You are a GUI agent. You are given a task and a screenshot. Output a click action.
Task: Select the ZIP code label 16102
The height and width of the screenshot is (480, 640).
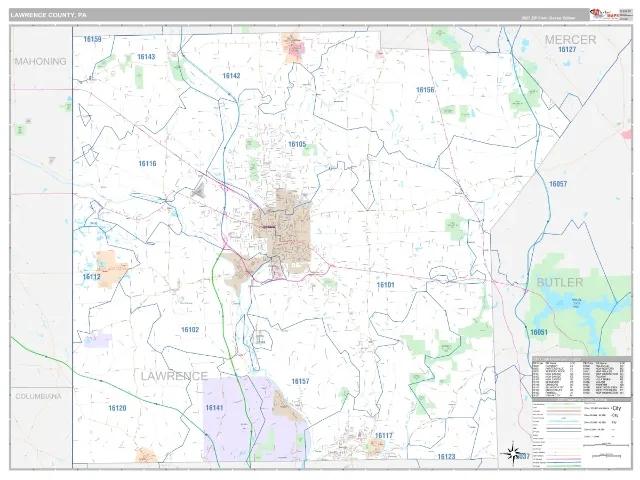[x=190, y=329]
